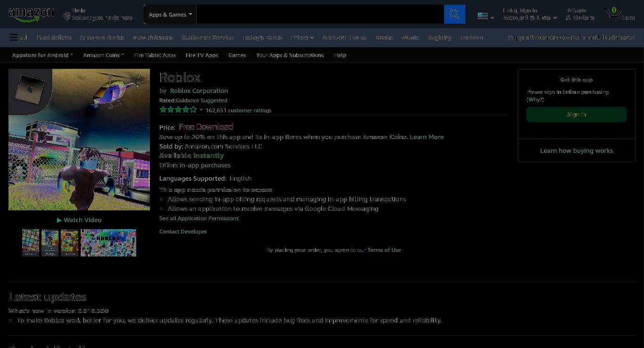Open Customer Service page

click(207, 37)
